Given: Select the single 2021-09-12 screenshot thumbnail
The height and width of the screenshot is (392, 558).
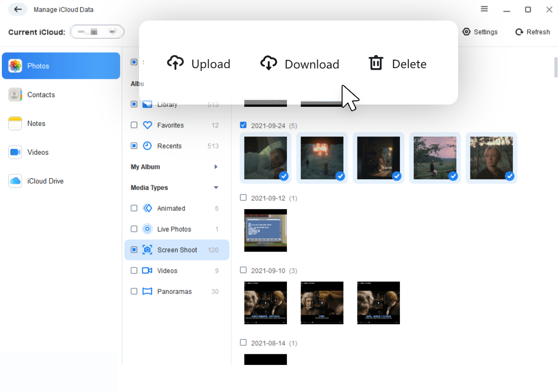Looking at the screenshot, I should [265, 230].
